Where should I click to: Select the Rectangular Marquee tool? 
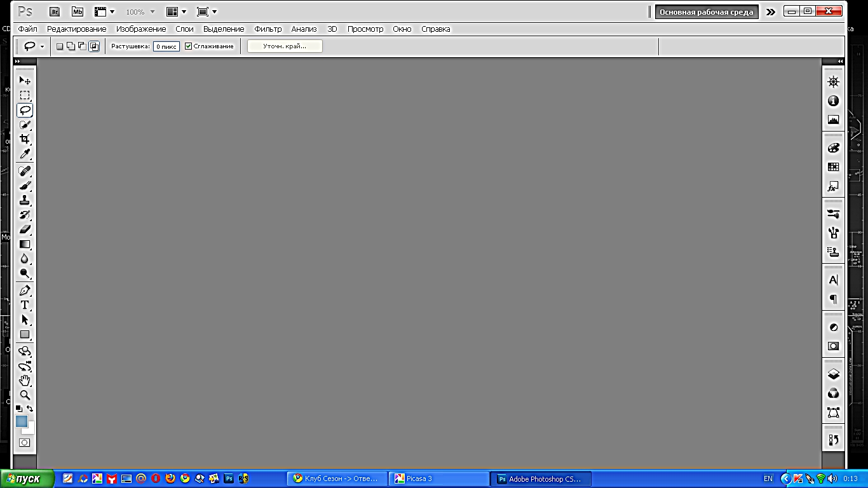[25, 95]
